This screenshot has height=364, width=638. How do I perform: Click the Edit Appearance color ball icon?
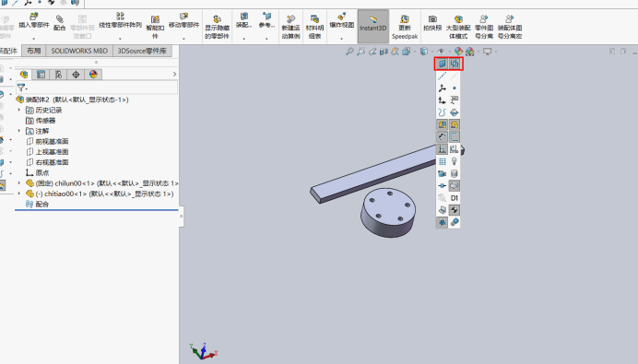pos(458,52)
